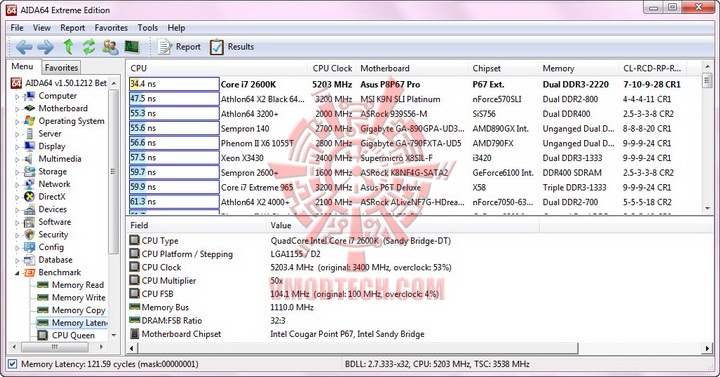The height and width of the screenshot is (377, 720).
Task: Select the Server tree icon
Action: [x=29, y=134]
